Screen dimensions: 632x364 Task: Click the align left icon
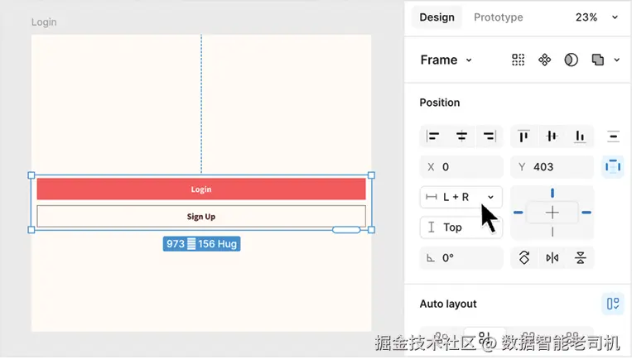coord(433,136)
